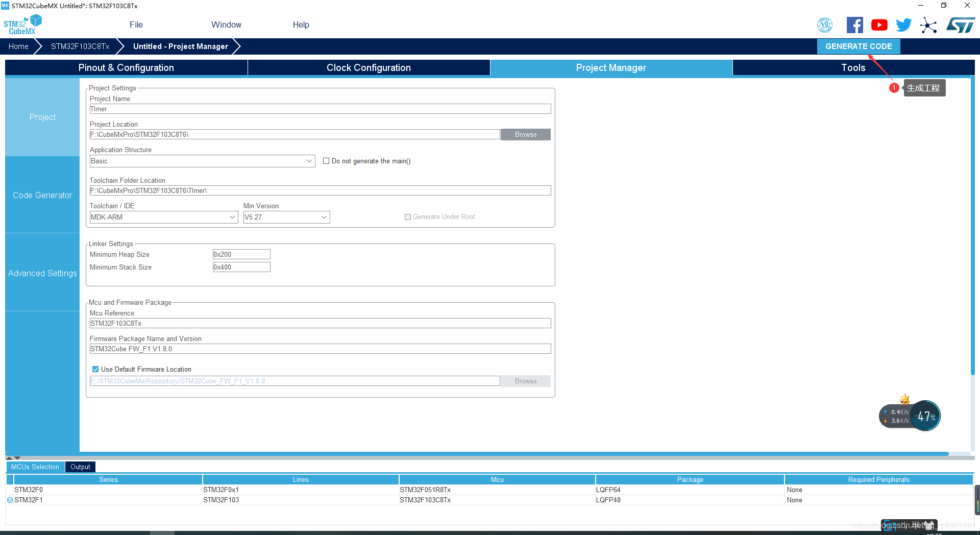Collapse bottom panel with the arrow handles
The width and height of the screenshot is (980, 535).
(13, 458)
